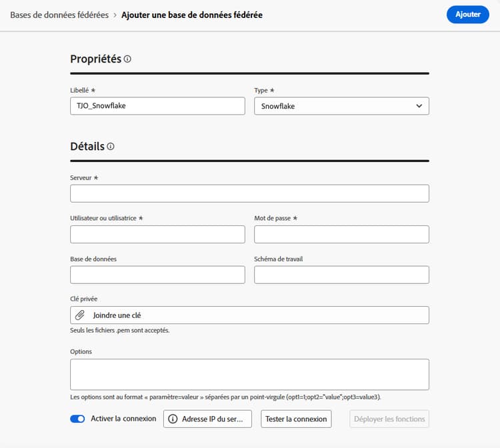Image resolution: width=500 pixels, height=448 pixels.
Task: Click inside the Options text area
Action: click(x=249, y=374)
